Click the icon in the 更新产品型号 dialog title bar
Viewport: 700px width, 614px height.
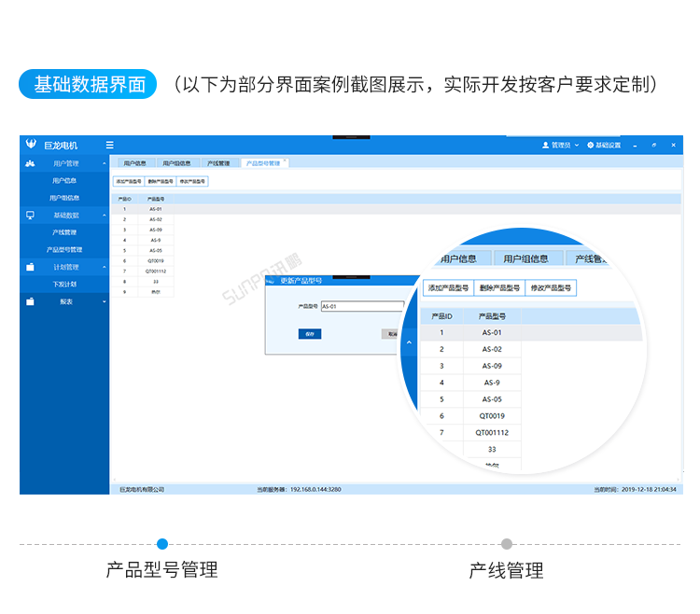(271, 281)
